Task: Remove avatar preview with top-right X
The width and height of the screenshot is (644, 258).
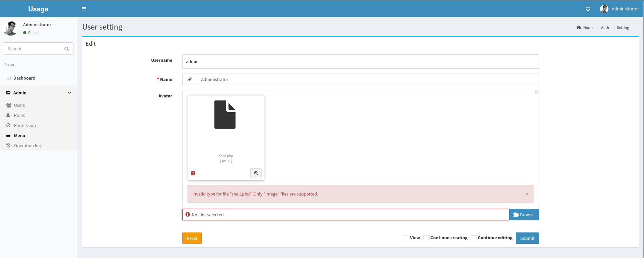Action: click(x=536, y=92)
